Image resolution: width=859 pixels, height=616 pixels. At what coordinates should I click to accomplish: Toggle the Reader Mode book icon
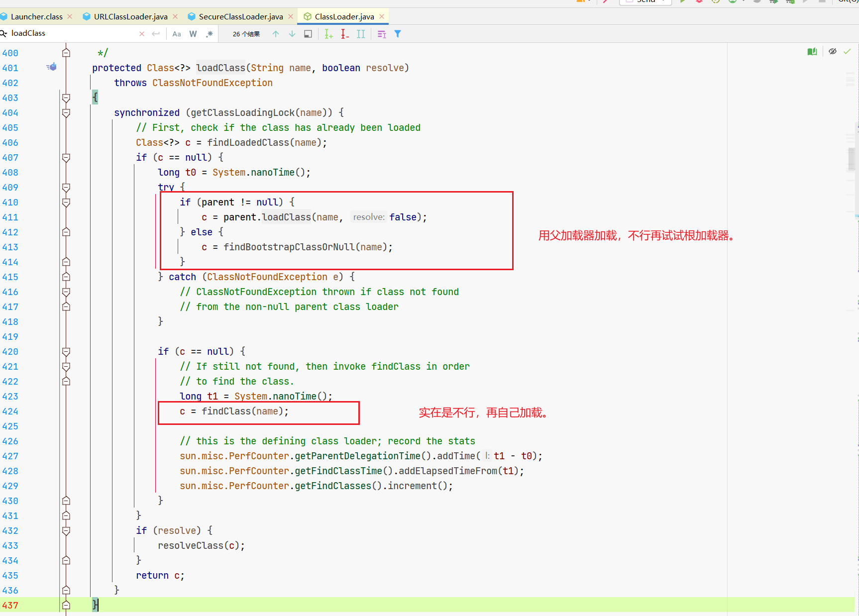click(x=812, y=51)
